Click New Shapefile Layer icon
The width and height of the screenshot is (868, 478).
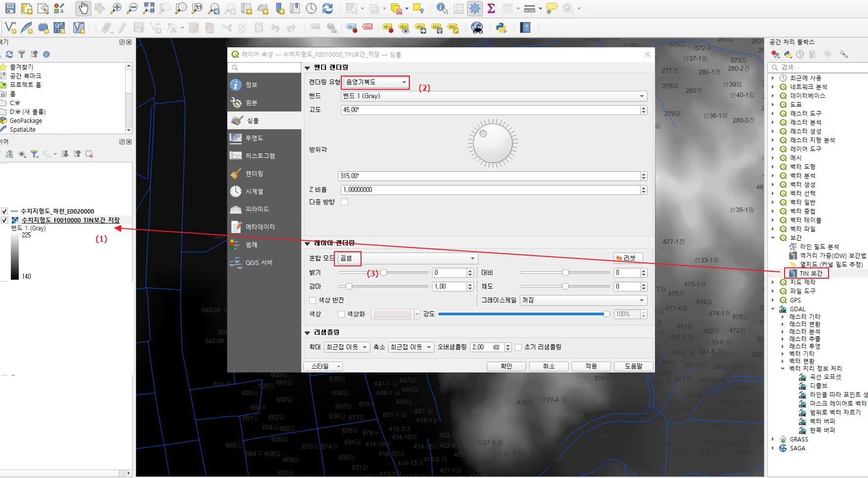tap(10, 28)
